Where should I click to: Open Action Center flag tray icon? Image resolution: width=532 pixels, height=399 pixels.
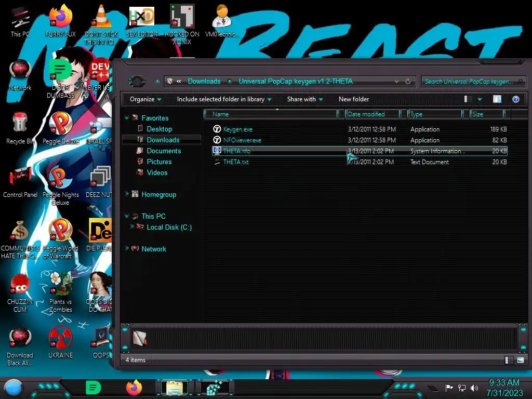[449, 388]
